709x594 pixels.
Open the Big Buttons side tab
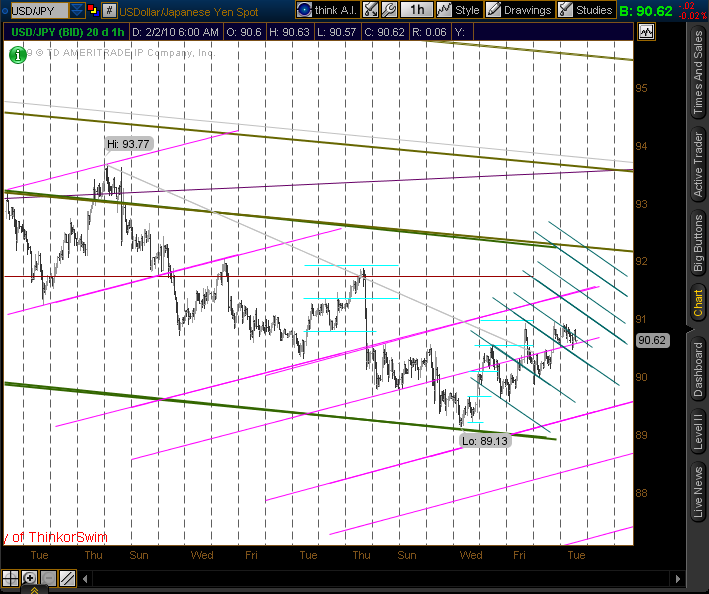click(x=698, y=243)
